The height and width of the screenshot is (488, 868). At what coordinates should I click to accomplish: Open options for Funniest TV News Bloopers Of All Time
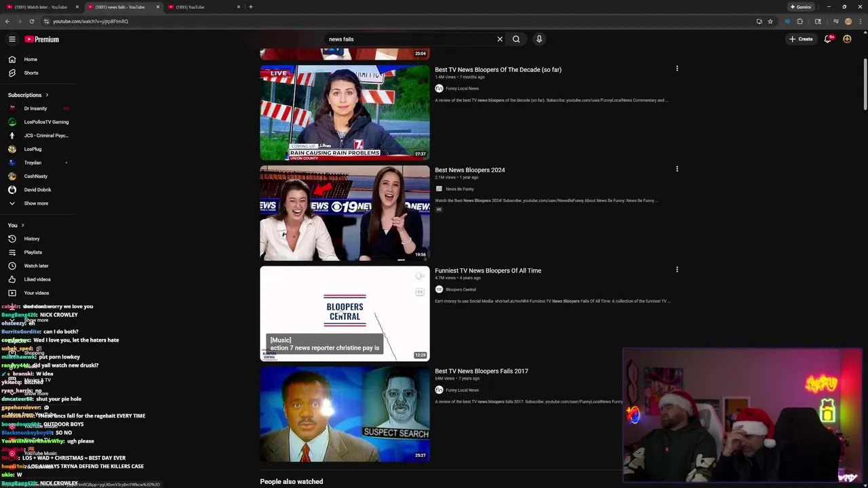coord(677,270)
